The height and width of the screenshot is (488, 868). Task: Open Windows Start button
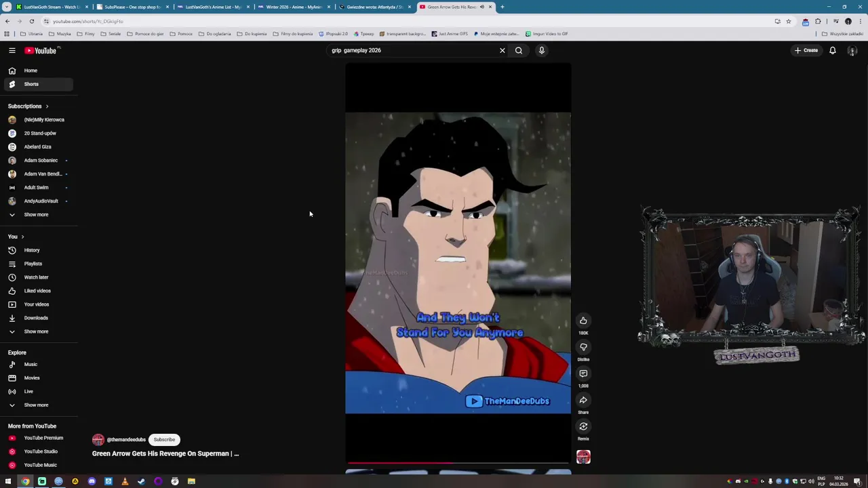pos(8,481)
